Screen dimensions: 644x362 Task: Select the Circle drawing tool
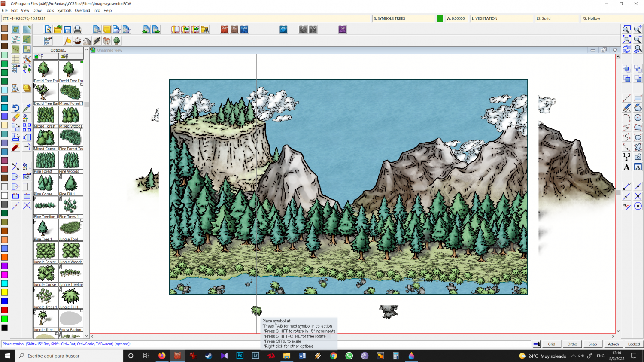(x=638, y=118)
